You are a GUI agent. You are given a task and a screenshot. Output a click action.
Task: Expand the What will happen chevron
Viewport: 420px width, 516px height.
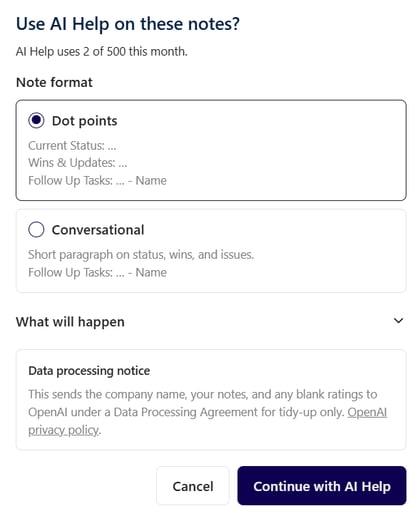pos(398,321)
